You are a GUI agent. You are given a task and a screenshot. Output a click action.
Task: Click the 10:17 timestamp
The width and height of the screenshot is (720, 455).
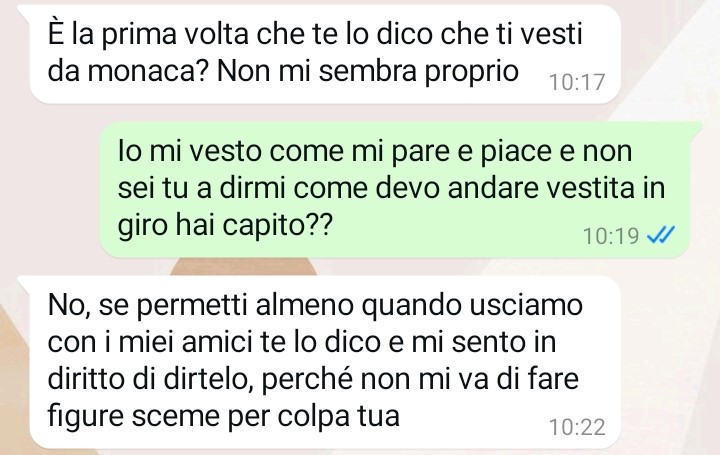click(x=577, y=82)
